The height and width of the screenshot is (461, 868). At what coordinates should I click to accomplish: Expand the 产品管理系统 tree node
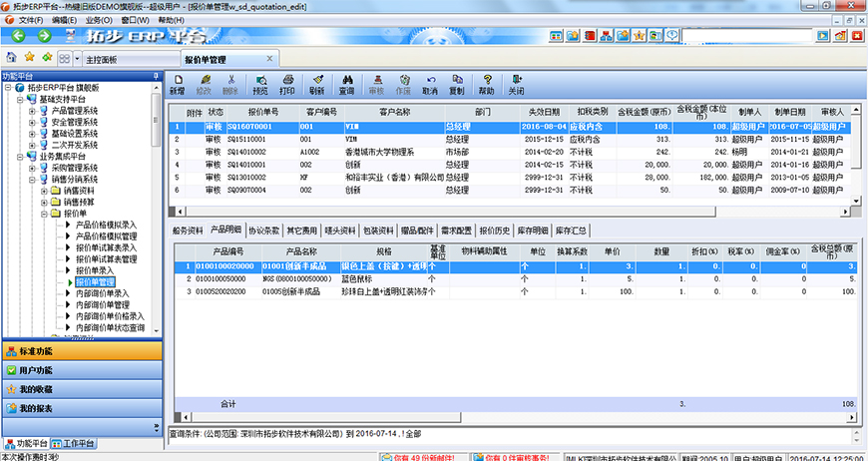click(x=32, y=111)
